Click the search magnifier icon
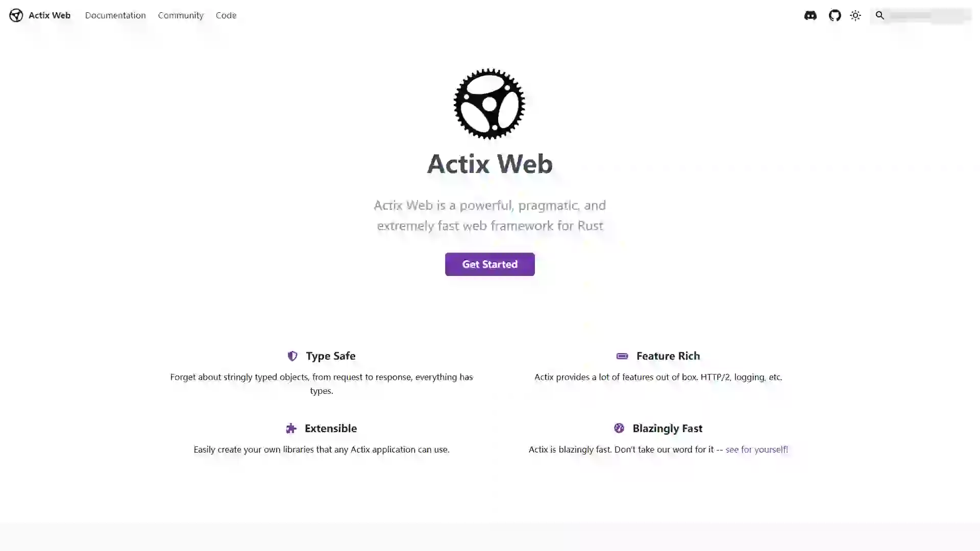 pos(879,15)
